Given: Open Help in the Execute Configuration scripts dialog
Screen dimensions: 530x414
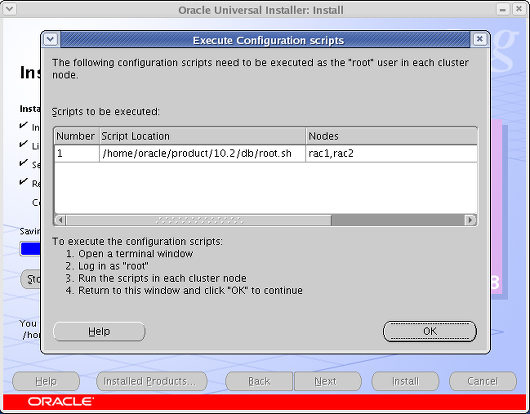Looking at the screenshot, I should (99, 331).
